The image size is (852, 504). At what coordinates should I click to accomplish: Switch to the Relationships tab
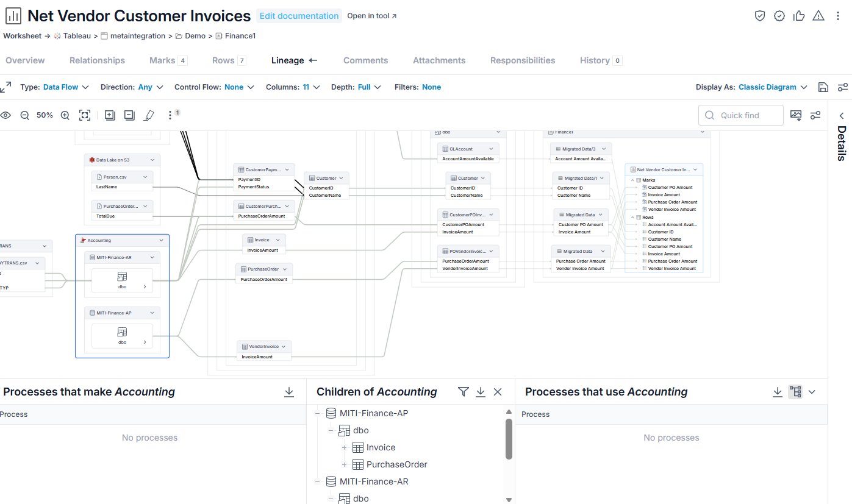coord(97,60)
